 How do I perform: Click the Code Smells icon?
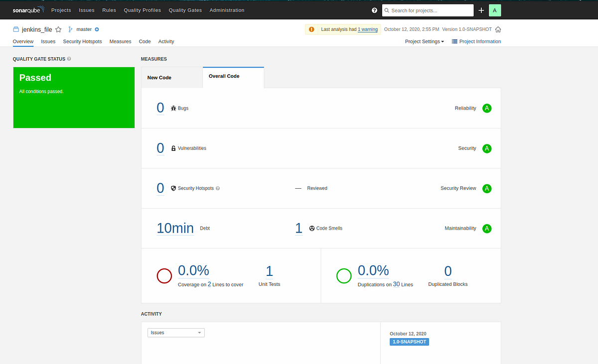[311, 228]
